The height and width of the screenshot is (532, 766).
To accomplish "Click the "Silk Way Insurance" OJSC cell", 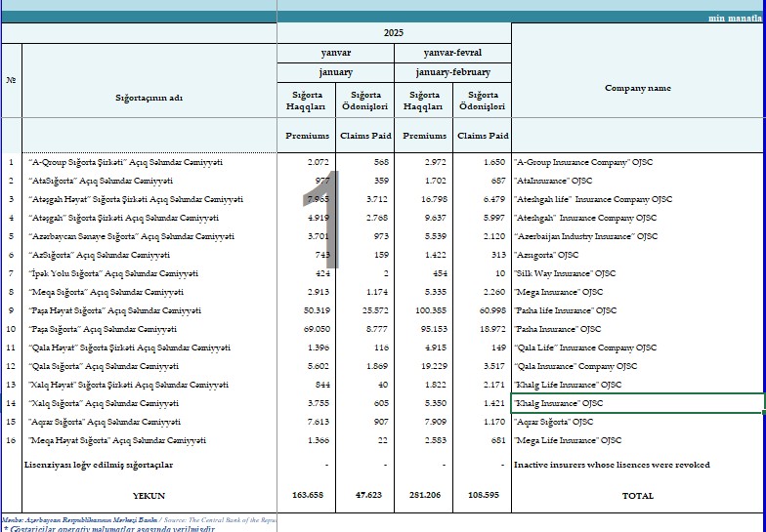I will [565, 273].
